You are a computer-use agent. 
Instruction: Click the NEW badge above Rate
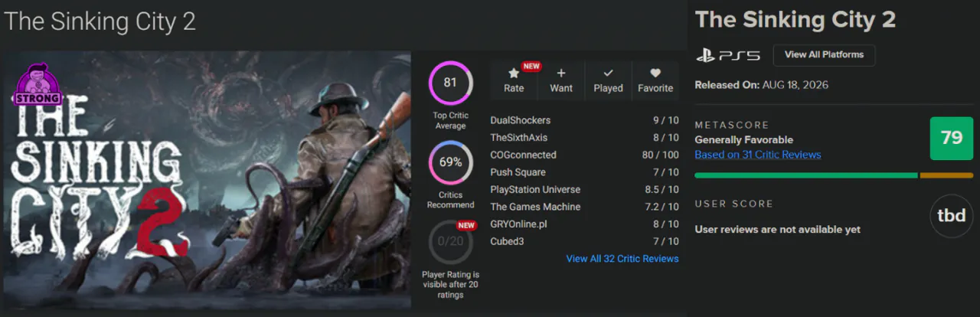531,67
